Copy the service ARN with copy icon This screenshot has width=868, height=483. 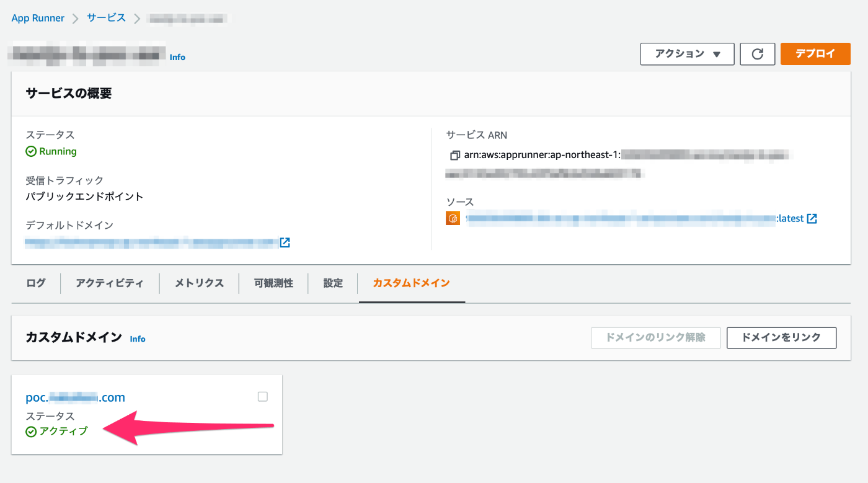click(x=455, y=155)
